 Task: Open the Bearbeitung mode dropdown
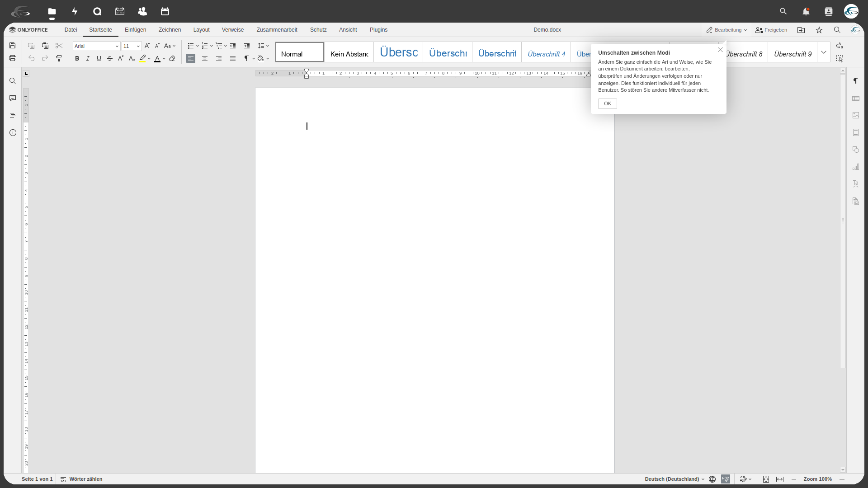pyautogui.click(x=726, y=30)
